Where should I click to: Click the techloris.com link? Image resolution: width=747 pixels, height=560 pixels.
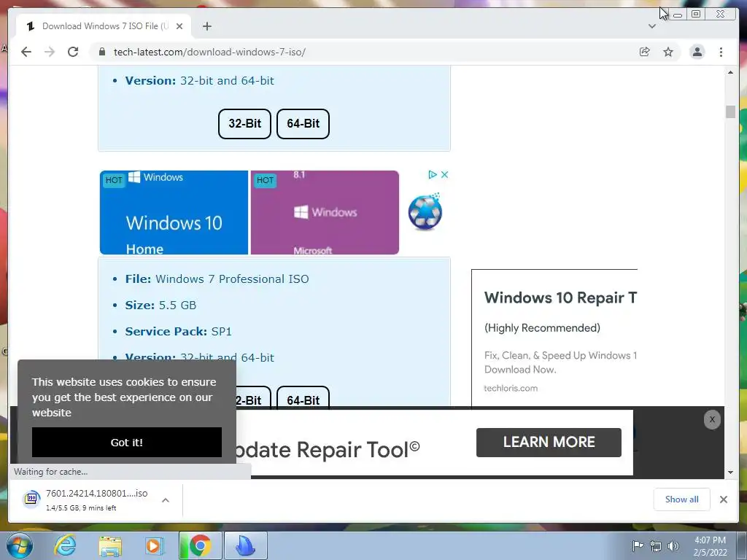511,388
